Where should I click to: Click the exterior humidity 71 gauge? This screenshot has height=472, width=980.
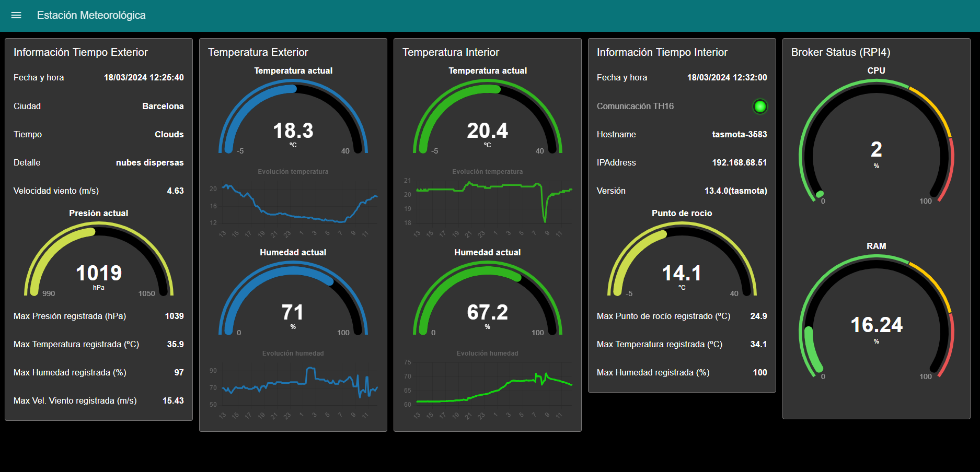tap(293, 299)
